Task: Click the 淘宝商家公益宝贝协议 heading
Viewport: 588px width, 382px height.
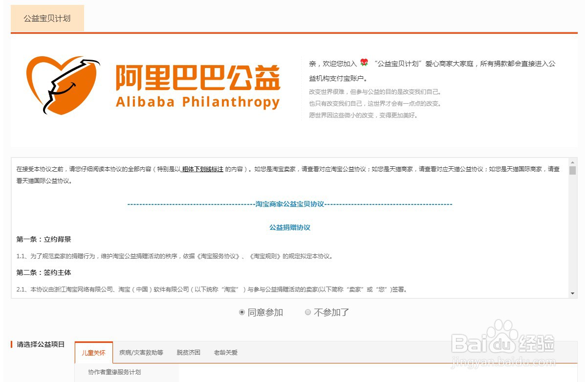Action: tap(290, 204)
